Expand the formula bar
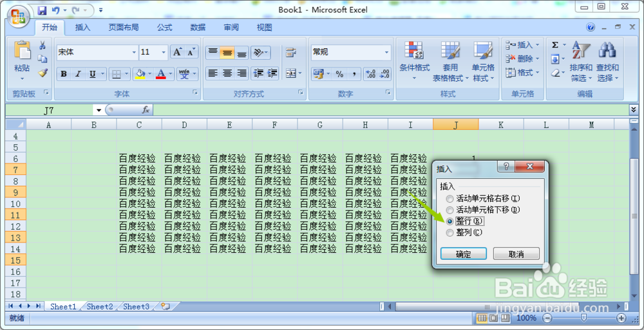 [x=633, y=109]
